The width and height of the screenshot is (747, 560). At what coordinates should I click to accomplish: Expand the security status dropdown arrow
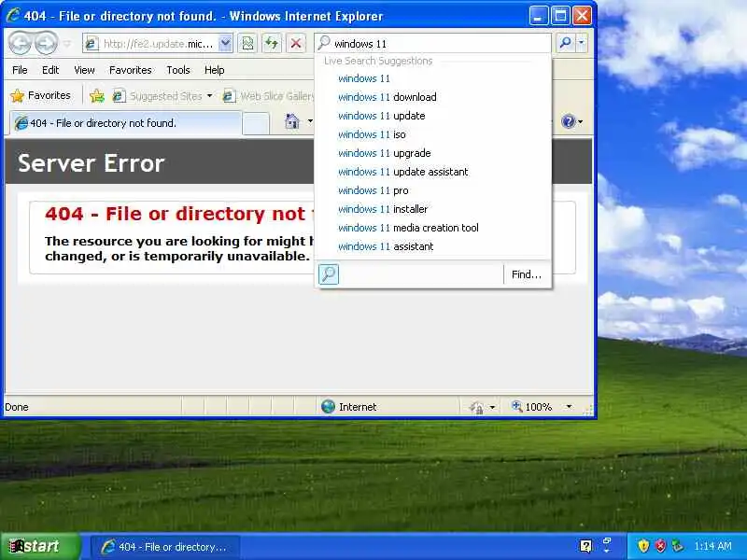(x=493, y=407)
